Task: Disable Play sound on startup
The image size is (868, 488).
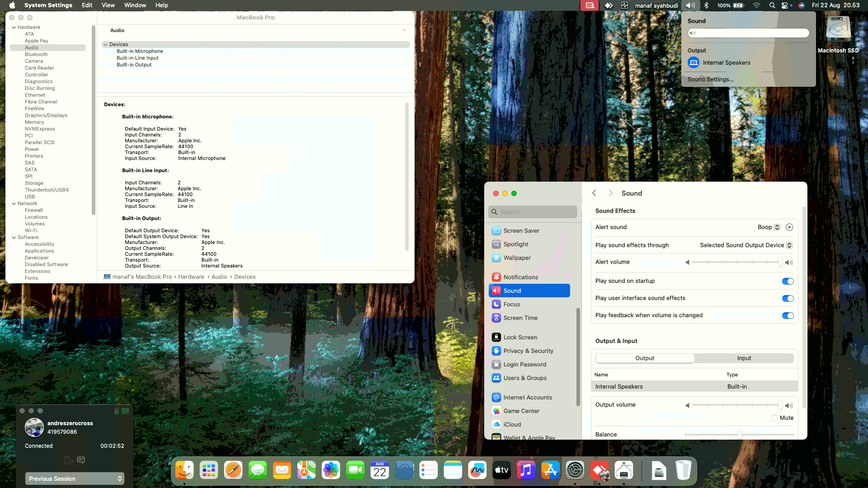Action: (788, 281)
